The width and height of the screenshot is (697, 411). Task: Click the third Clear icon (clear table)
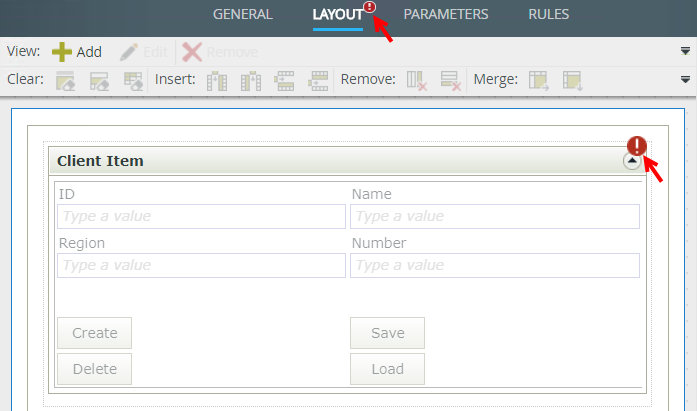point(133,80)
